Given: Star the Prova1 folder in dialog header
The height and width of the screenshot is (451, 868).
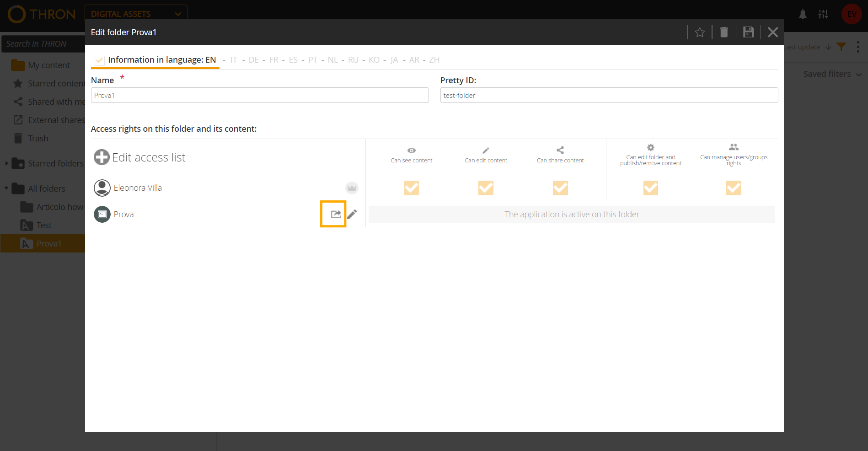Looking at the screenshot, I should [699, 32].
